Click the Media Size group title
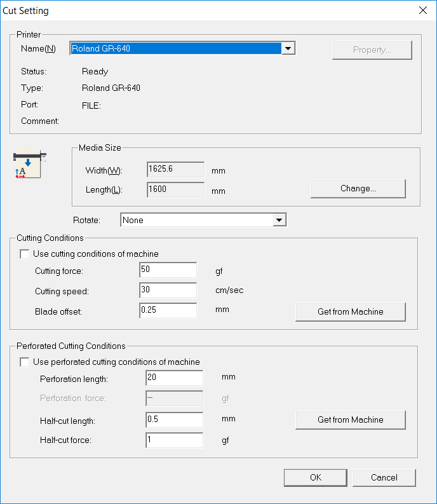Screen dimensions: 437x504 pos(100,147)
